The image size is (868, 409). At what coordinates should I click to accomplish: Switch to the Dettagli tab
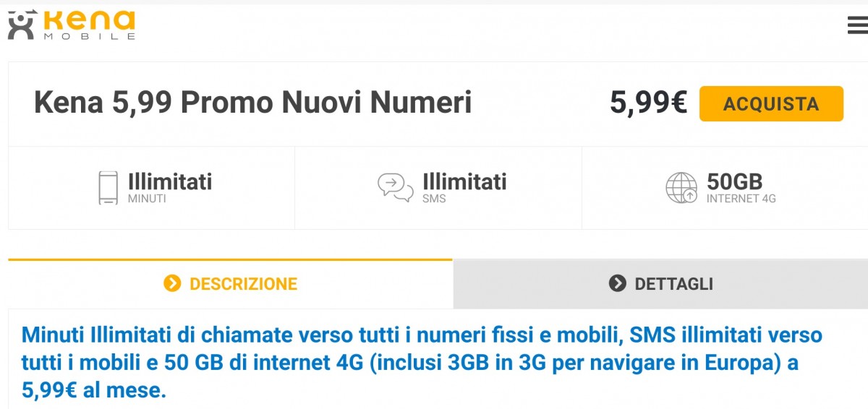(x=660, y=284)
